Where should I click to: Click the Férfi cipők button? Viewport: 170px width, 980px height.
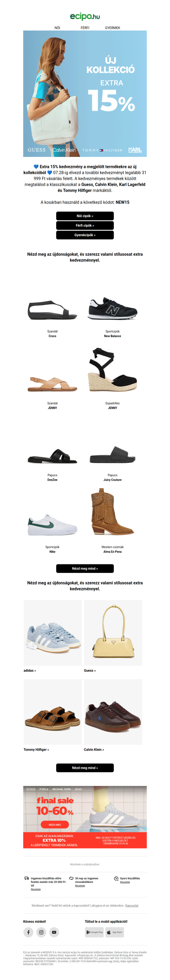click(85, 226)
